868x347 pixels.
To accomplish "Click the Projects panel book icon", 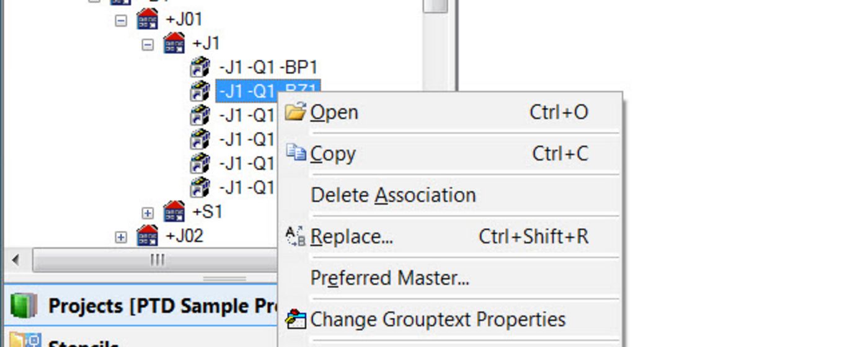I will click(x=24, y=306).
